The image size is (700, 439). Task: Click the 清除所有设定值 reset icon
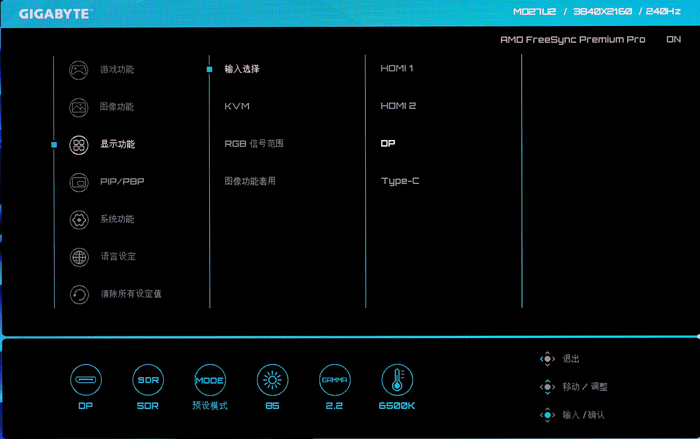click(x=79, y=294)
